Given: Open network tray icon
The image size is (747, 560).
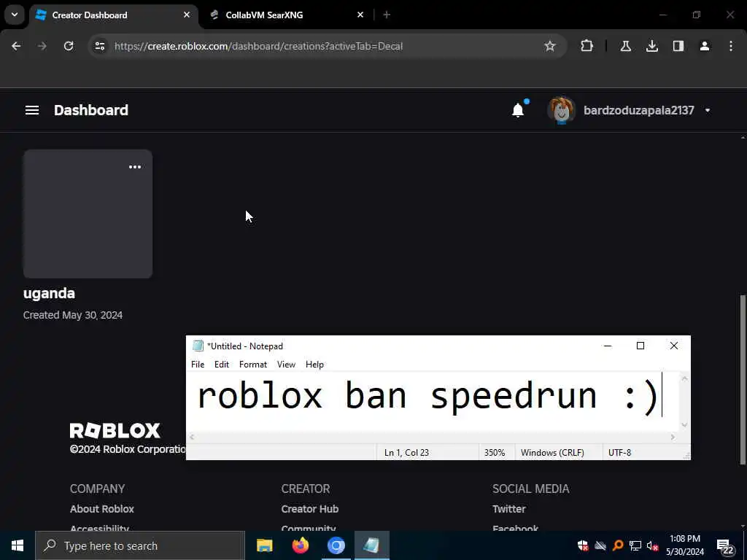Looking at the screenshot, I should (x=635, y=545).
